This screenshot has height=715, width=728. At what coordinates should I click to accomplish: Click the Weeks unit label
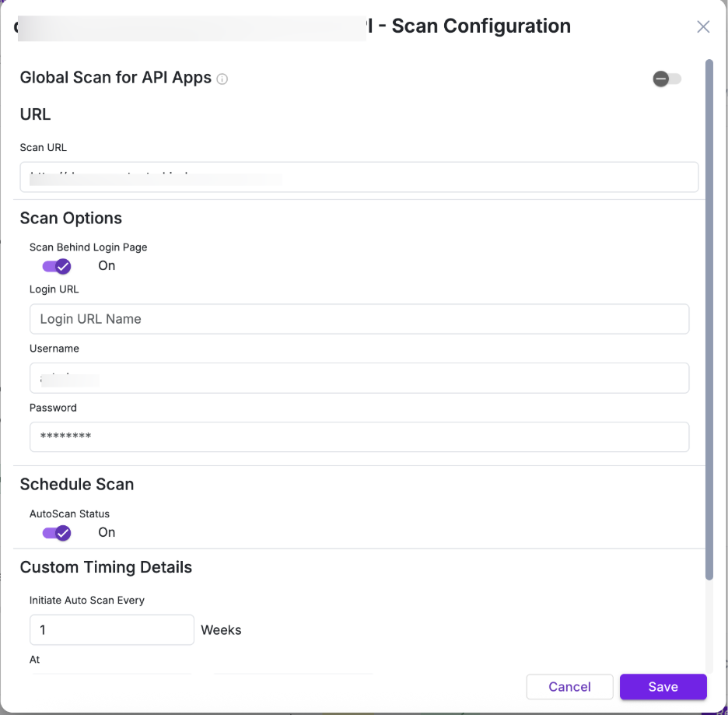[221, 630]
